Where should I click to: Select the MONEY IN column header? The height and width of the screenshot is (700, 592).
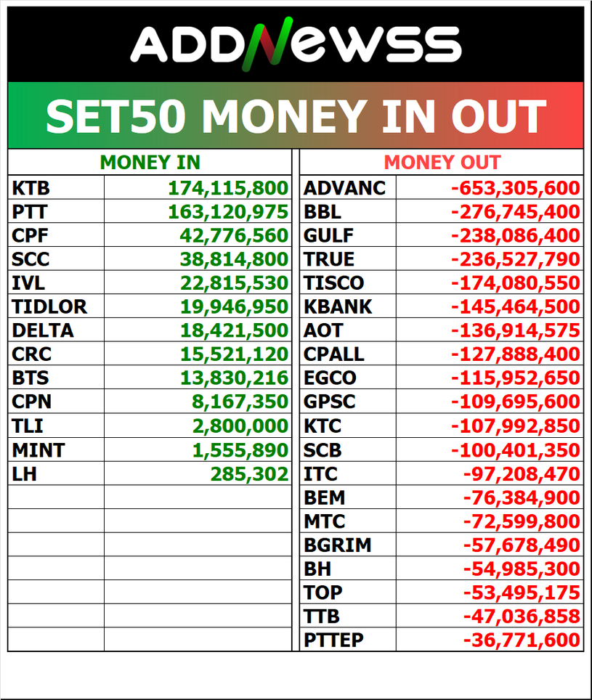coord(150,163)
